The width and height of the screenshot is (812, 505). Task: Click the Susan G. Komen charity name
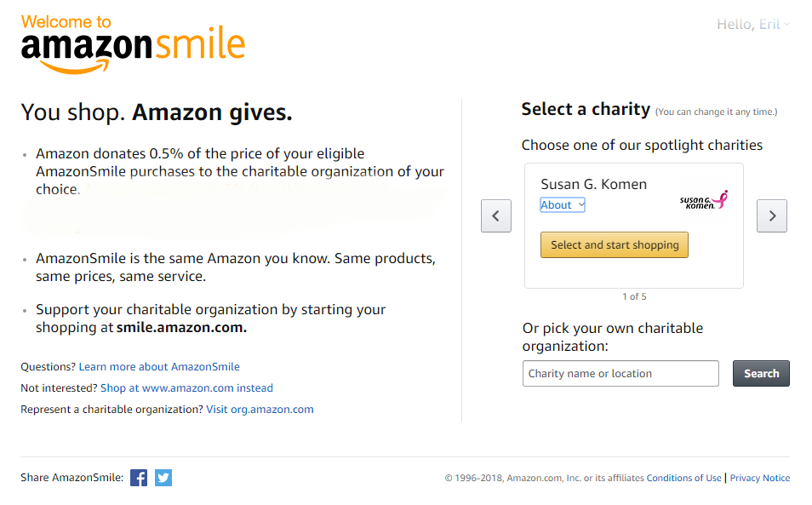tap(593, 185)
